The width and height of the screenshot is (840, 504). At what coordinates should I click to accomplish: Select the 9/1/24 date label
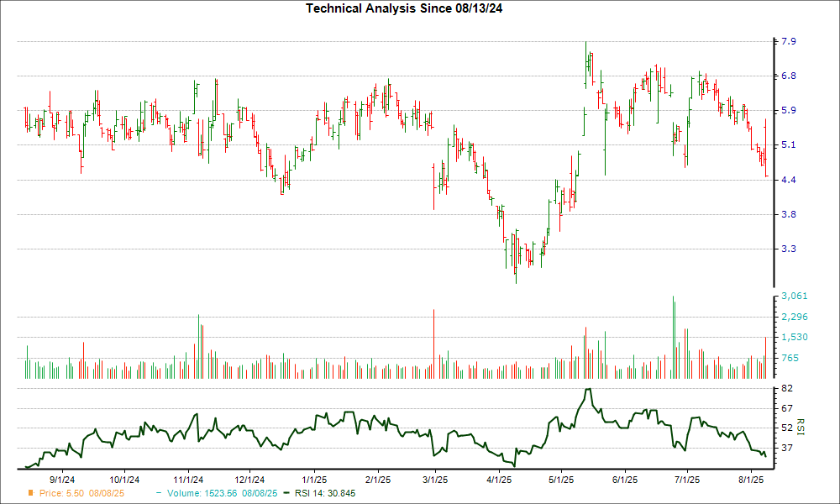62,480
